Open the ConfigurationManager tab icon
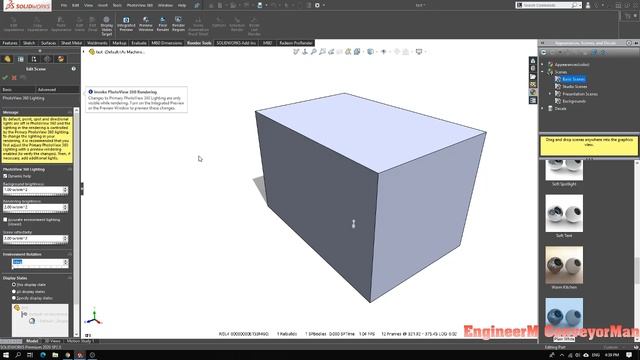Screen dimensions: 640x360 34,59
